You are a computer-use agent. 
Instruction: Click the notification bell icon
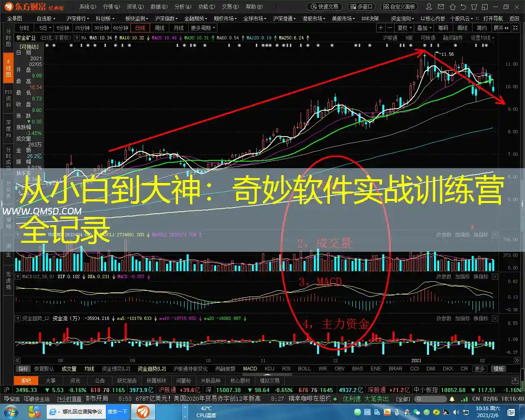(452, 399)
